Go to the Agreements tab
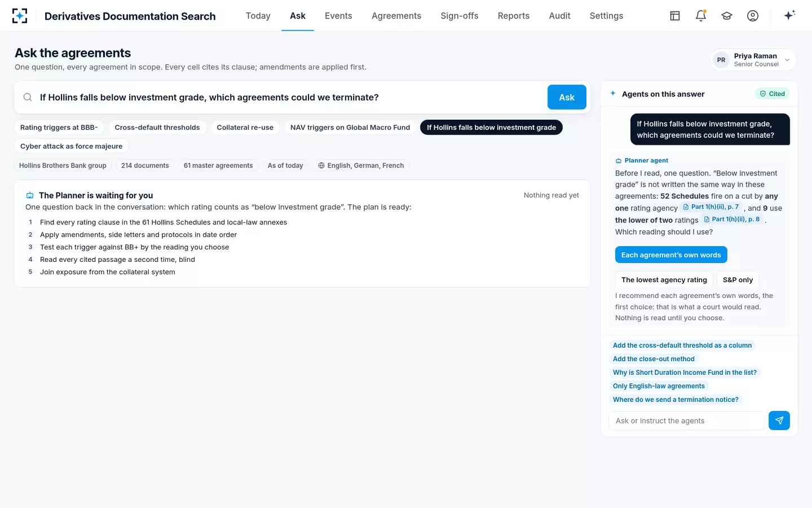 (396, 16)
